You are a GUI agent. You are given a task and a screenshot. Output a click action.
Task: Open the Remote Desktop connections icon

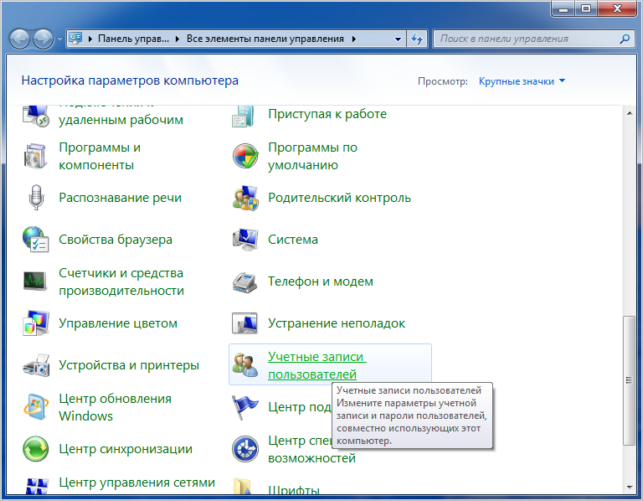(x=36, y=116)
